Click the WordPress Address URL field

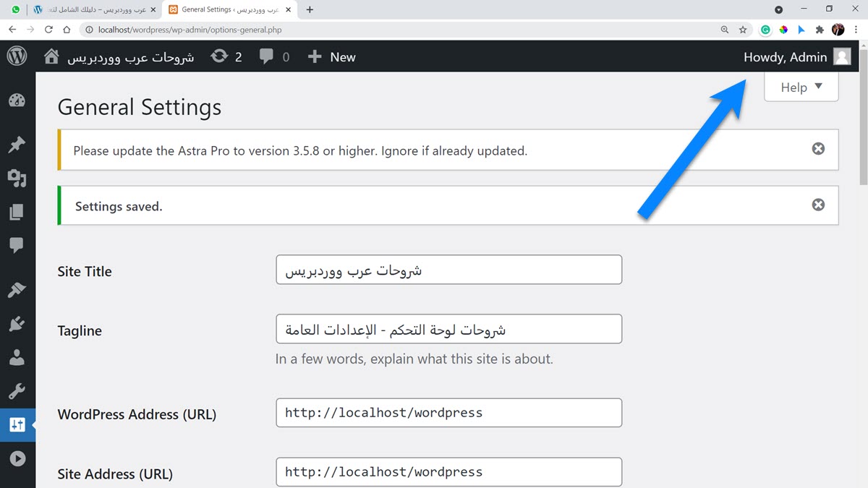[448, 413]
